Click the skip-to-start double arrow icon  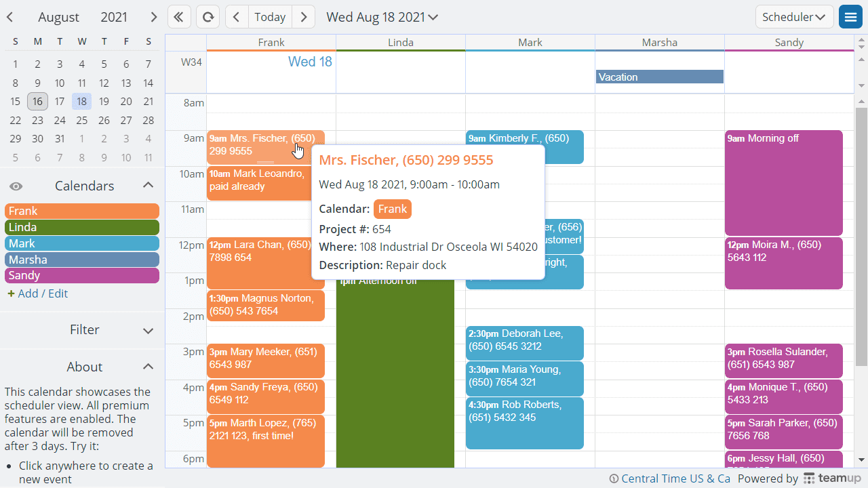pos(179,16)
